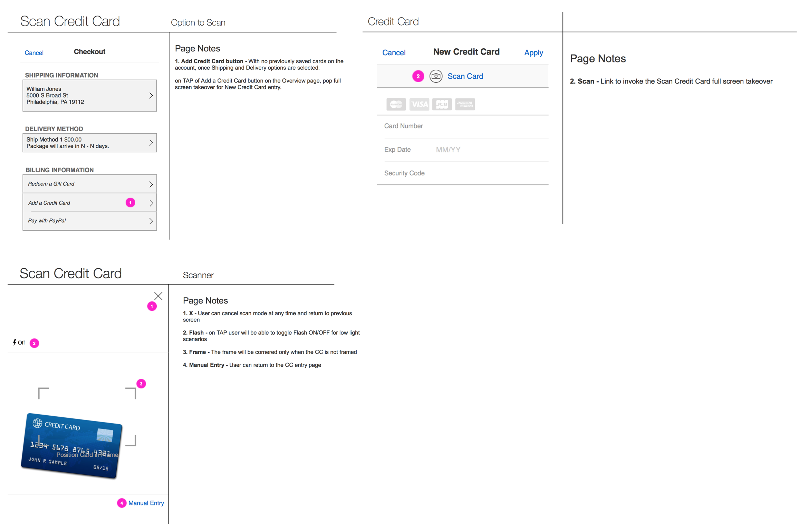Click the Manual Entry link

pos(146,503)
